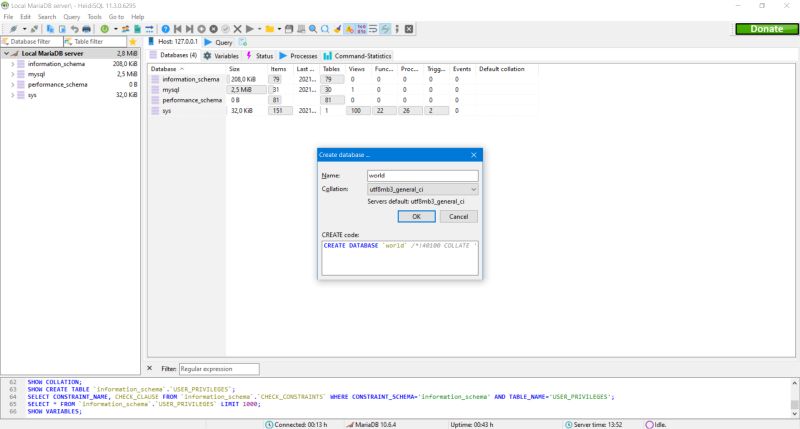Click the Cancel editing X icon
800x429 pixels.
[237, 29]
